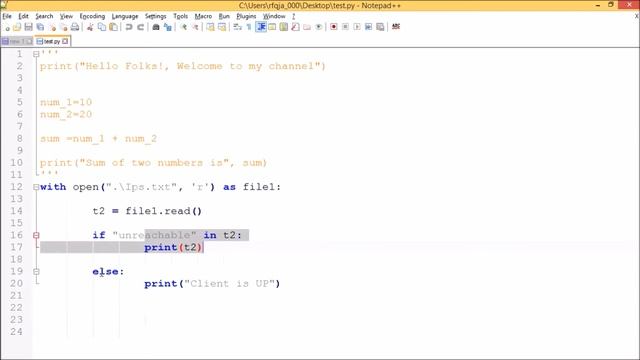Open the Settings menu
This screenshot has width=640, height=360.
click(156, 16)
